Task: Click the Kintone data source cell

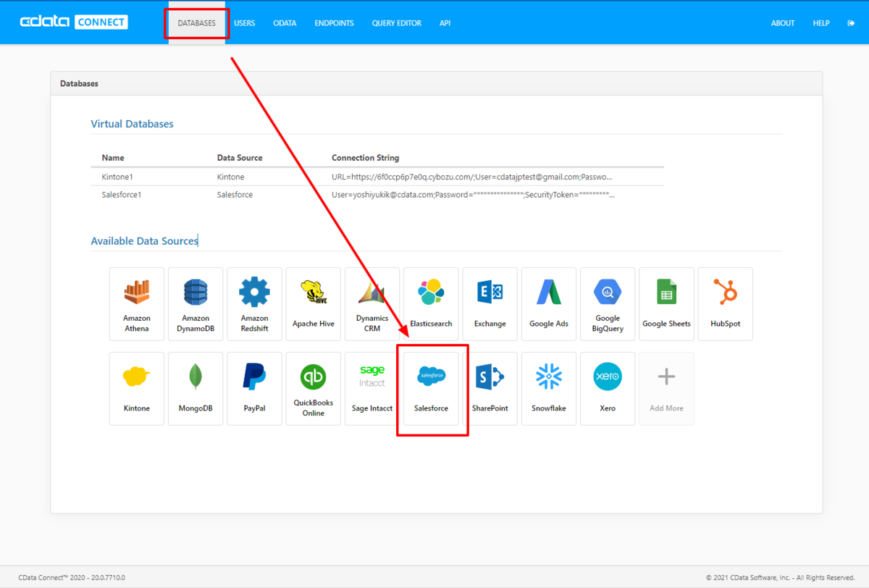Action: (x=230, y=177)
